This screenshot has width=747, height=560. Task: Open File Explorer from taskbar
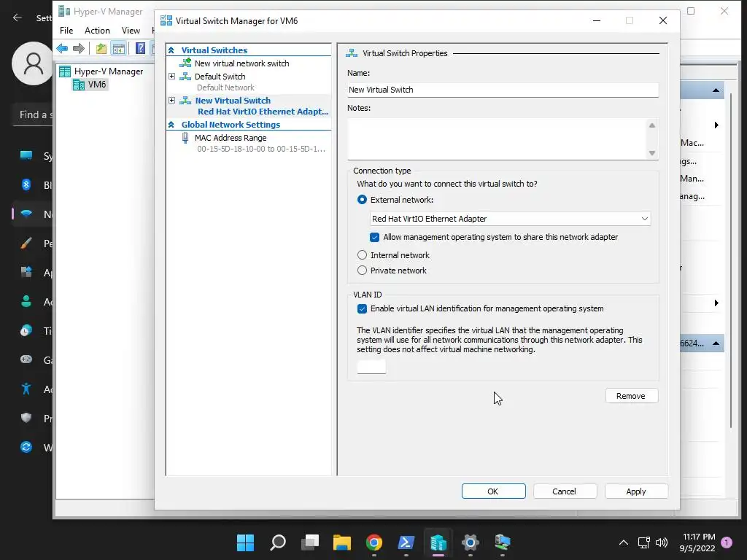(x=341, y=542)
